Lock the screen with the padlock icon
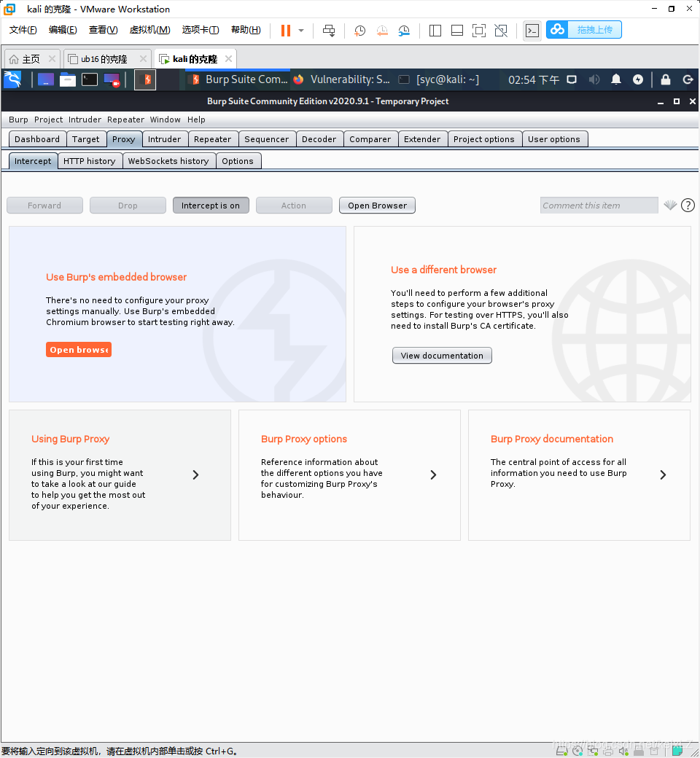Viewport: 700px width, 758px height. 666,79
